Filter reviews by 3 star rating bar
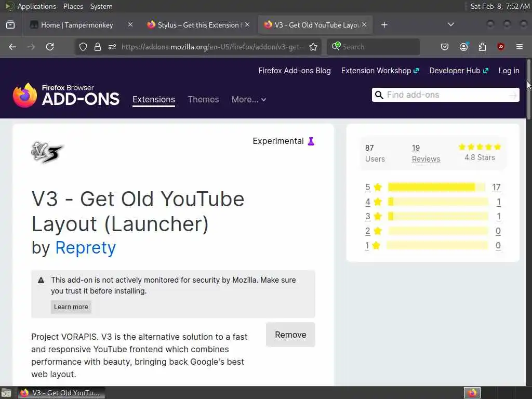The image size is (532, 399). [x=437, y=216]
